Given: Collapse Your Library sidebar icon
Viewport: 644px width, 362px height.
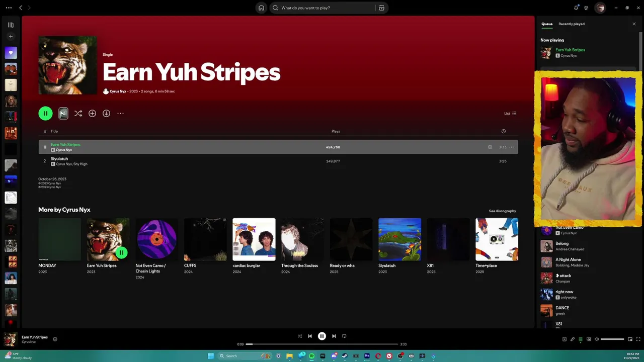Looking at the screenshot, I should coord(11,25).
